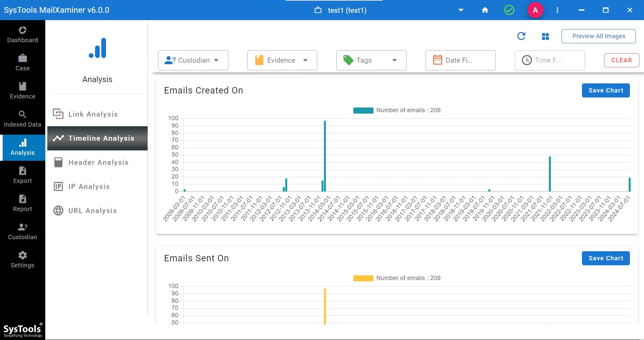Screen dimensions: 644x340
Task: Save the Emails Created On chart
Action: 606,90
